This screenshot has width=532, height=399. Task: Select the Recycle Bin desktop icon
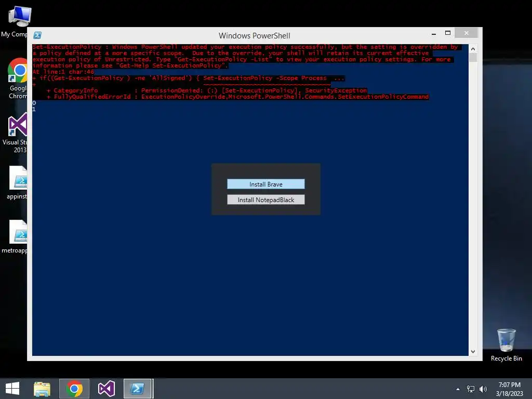coord(506,345)
